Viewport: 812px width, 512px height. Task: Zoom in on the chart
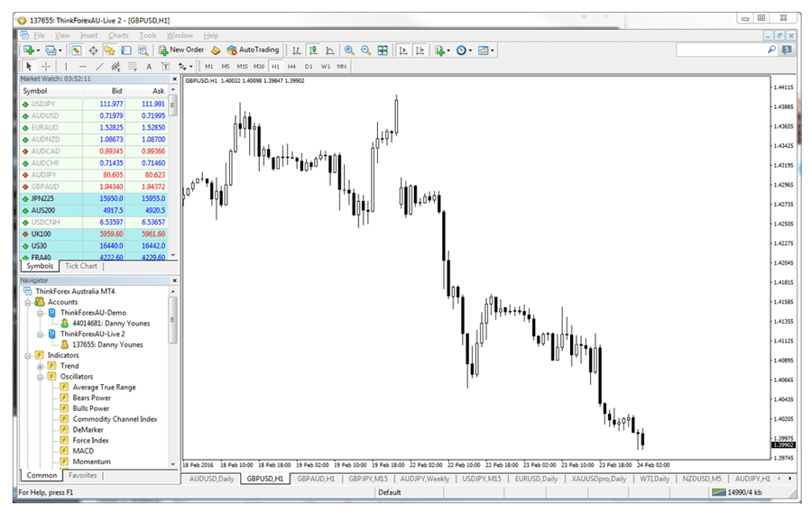point(349,50)
